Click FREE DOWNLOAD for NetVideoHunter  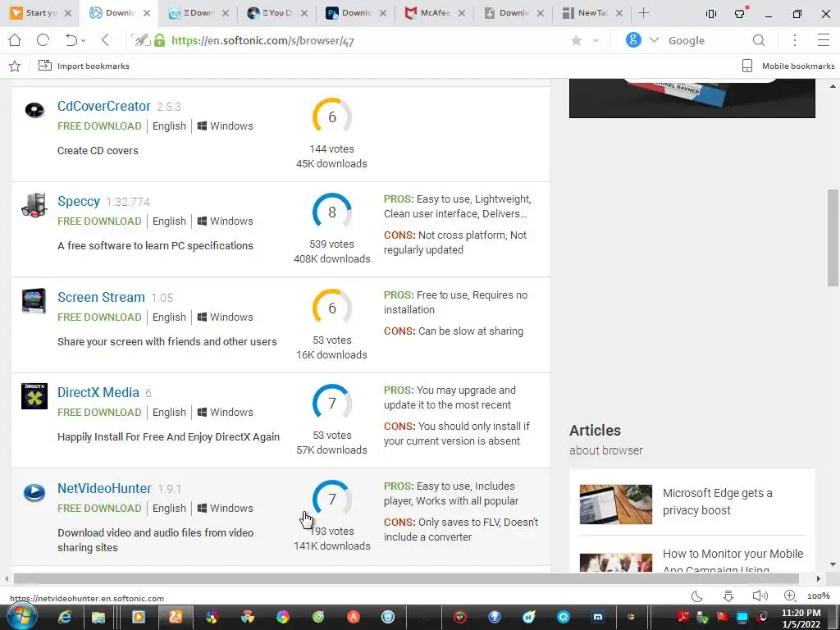(x=99, y=509)
